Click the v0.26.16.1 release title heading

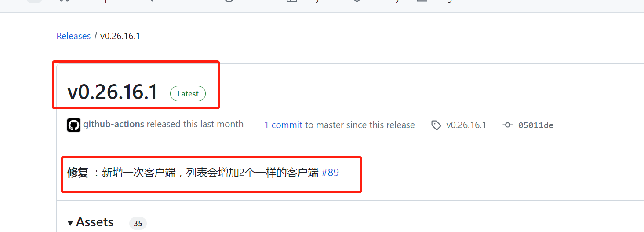113,92
